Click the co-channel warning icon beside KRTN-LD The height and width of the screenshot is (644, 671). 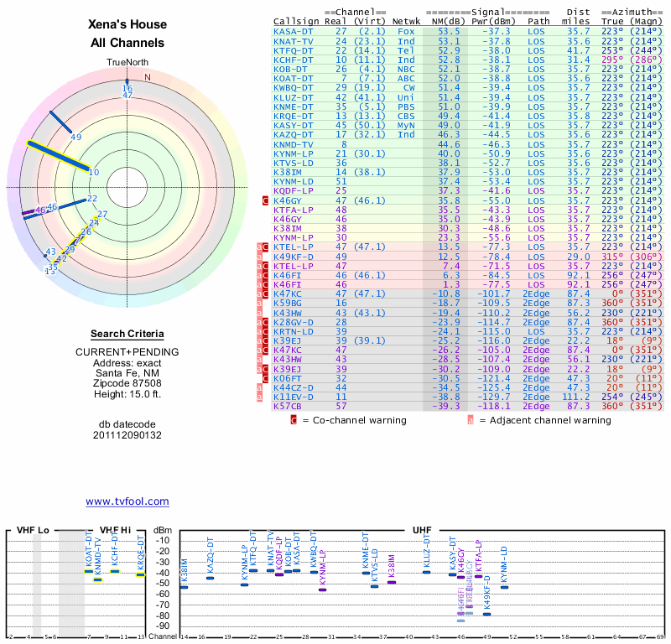(266, 332)
